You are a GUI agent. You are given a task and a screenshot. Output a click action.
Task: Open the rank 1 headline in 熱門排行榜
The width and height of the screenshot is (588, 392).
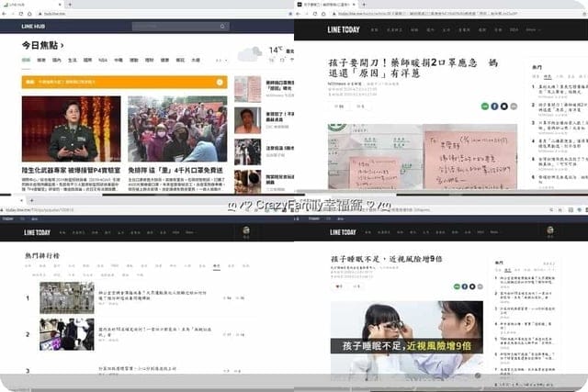click(x=153, y=296)
